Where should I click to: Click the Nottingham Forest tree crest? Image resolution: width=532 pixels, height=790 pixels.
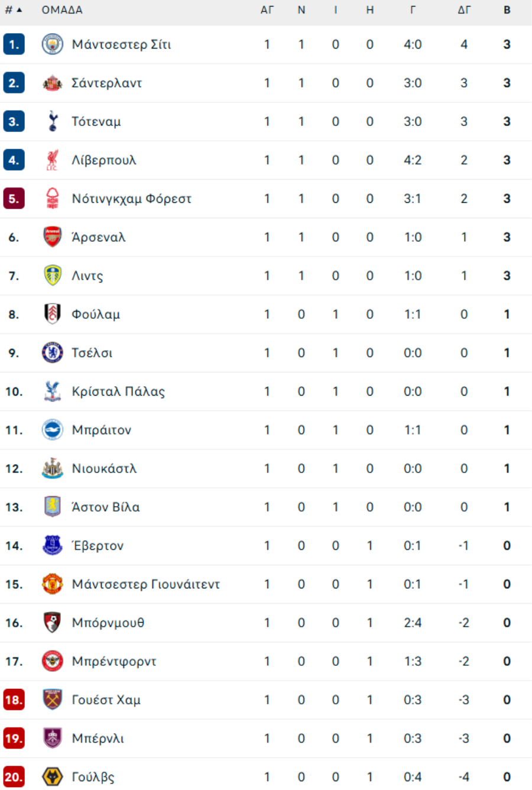(53, 199)
